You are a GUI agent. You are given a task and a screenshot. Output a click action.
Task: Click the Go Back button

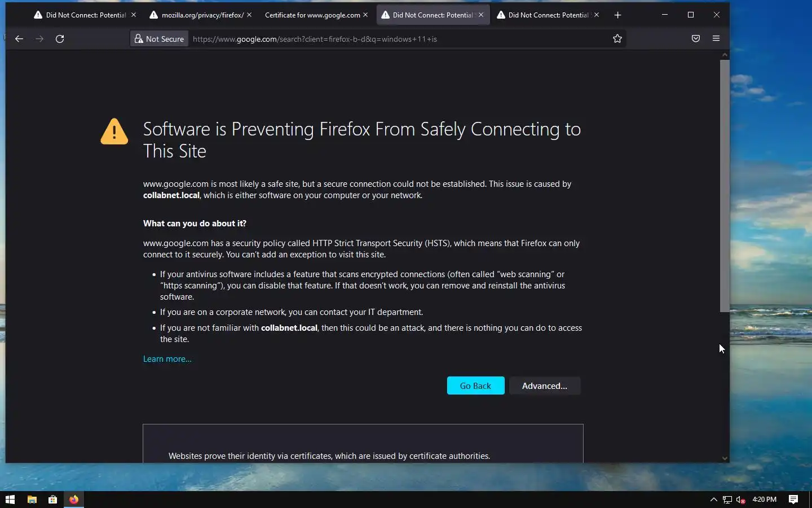coord(475,386)
